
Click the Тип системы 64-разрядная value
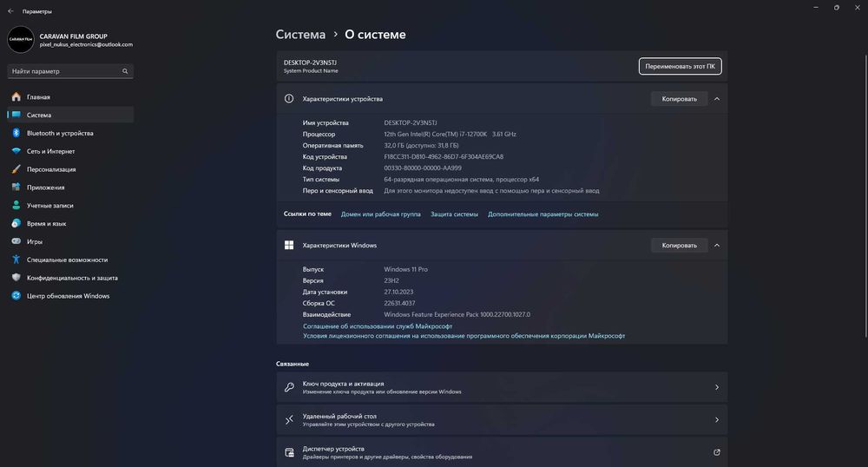(462, 180)
